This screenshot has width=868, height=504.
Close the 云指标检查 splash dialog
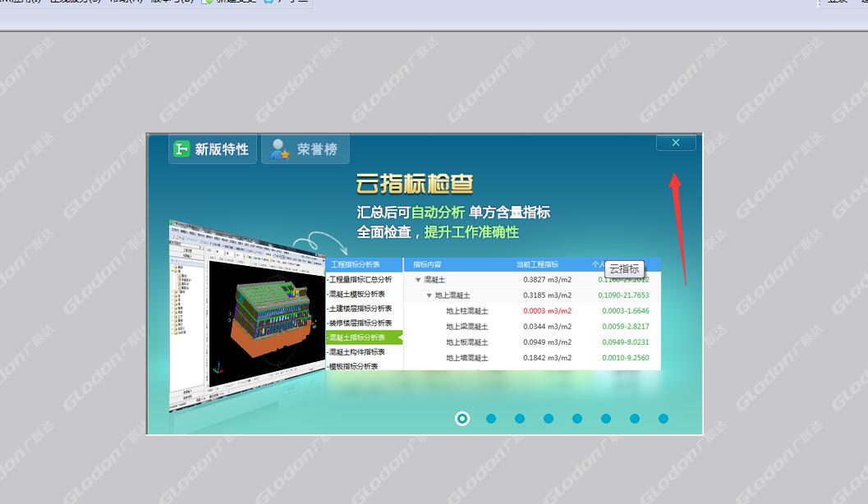pyautogui.click(x=675, y=143)
